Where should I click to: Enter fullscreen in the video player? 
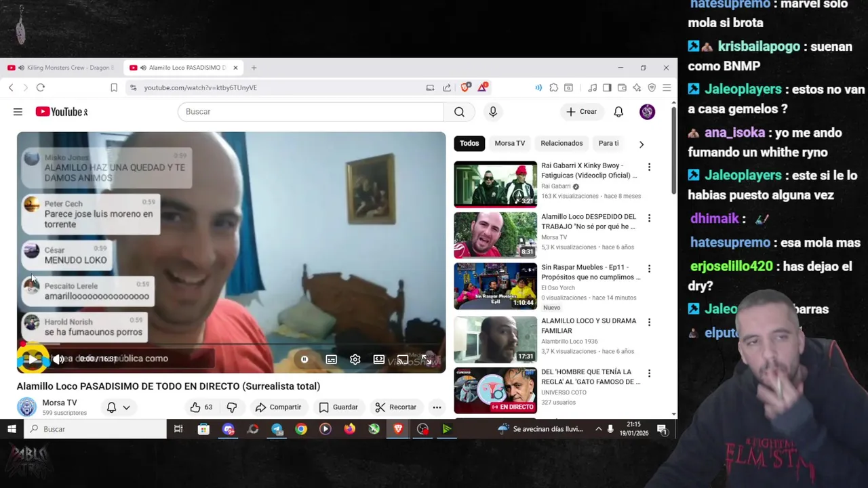coord(427,359)
